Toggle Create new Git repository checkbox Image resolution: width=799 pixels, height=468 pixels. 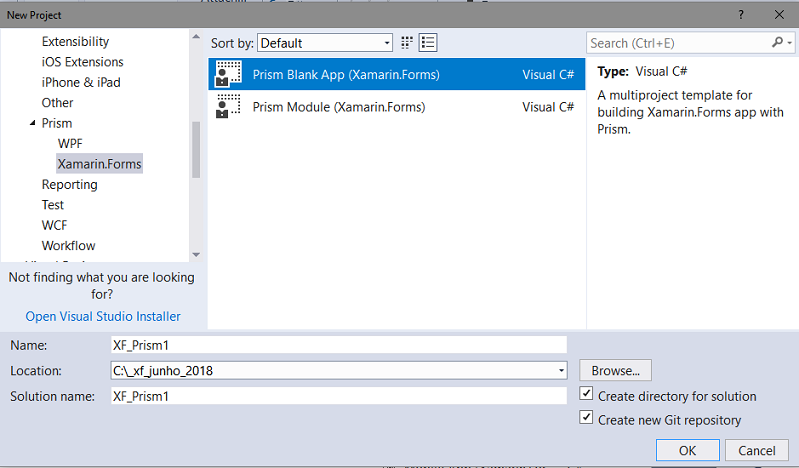coord(586,418)
